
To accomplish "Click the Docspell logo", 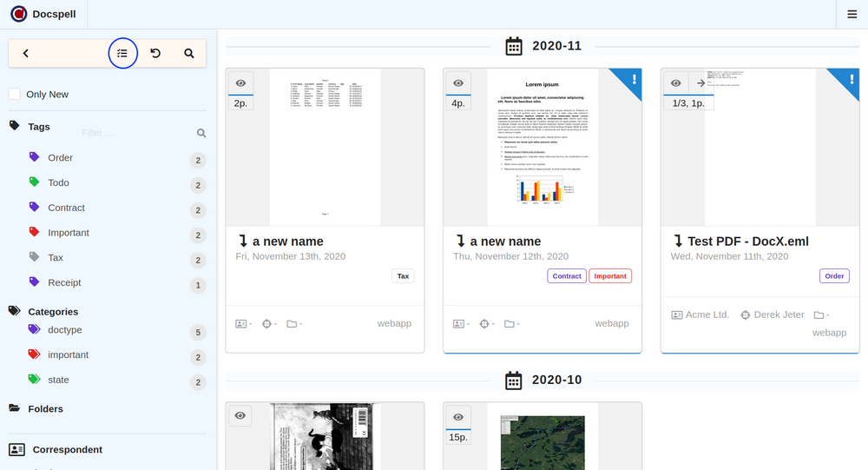I will pos(19,14).
